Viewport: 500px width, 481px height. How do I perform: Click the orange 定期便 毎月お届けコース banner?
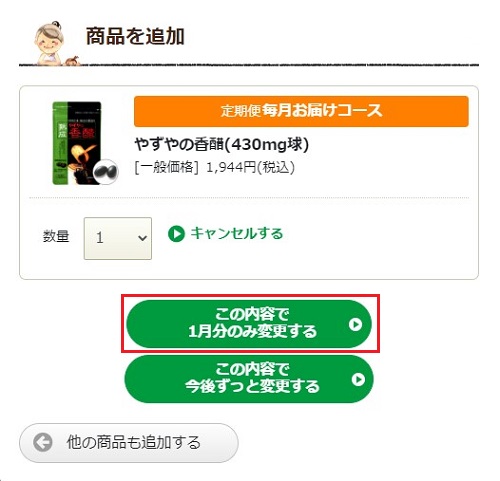pos(301,111)
